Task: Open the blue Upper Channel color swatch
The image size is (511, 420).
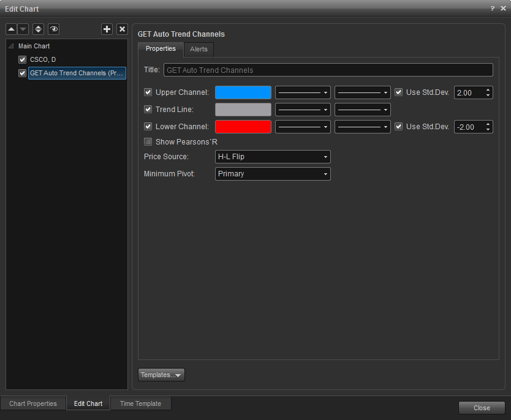Action: coord(243,92)
